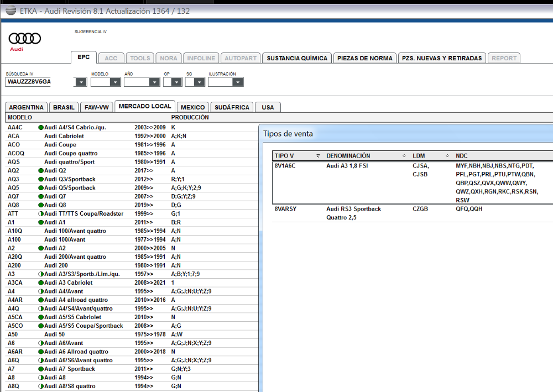Screen dimensions: 553x392
Task: Open the SG dropdown
Action: click(x=199, y=82)
